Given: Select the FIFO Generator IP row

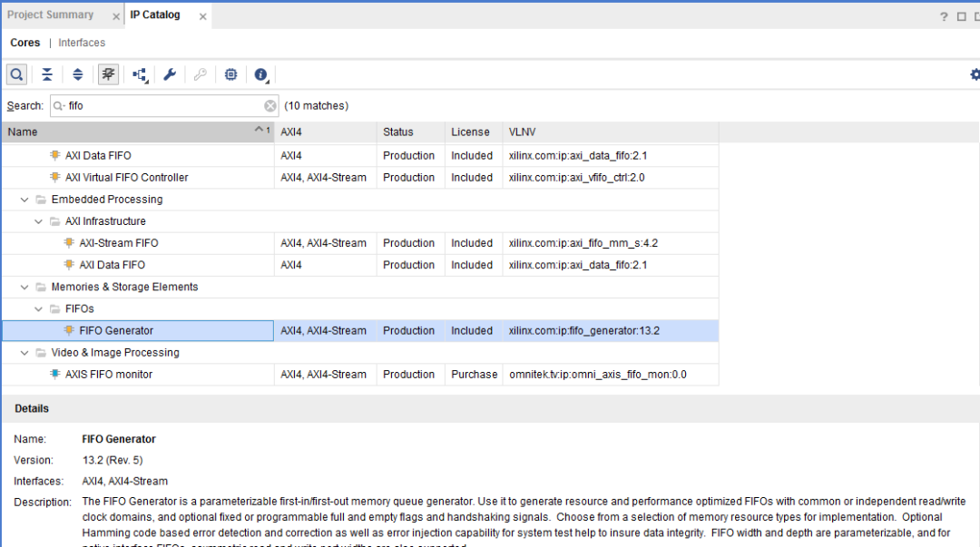Looking at the screenshot, I should (360, 331).
